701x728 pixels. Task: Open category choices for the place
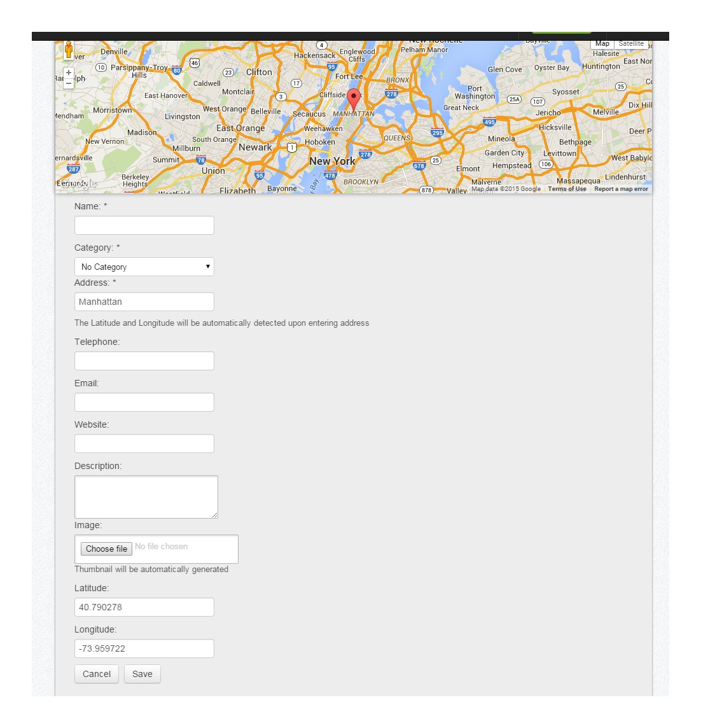pyautogui.click(x=144, y=267)
